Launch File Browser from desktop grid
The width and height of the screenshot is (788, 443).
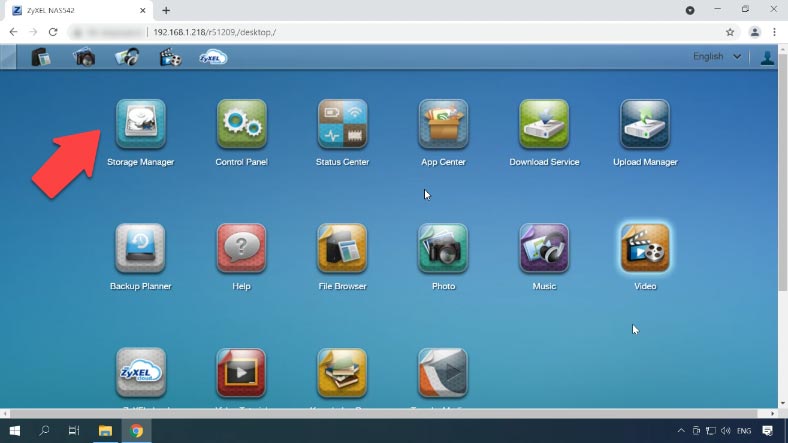342,248
